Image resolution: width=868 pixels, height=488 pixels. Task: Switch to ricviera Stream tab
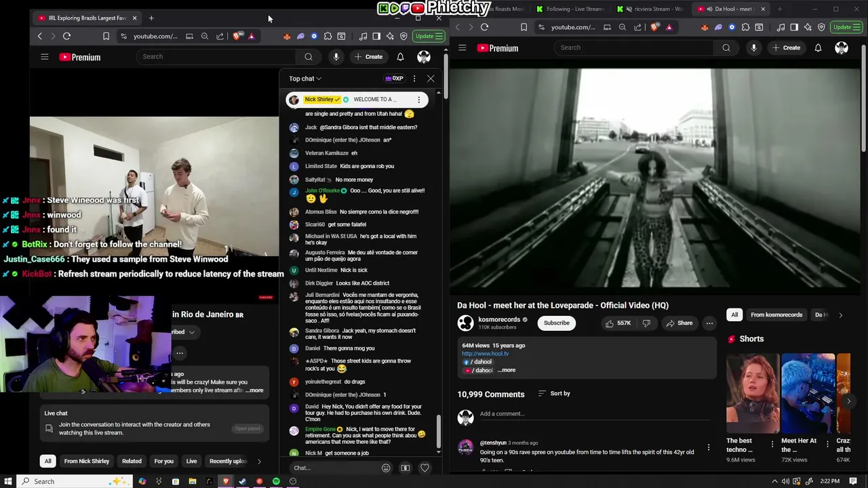click(x=650, y=9)
